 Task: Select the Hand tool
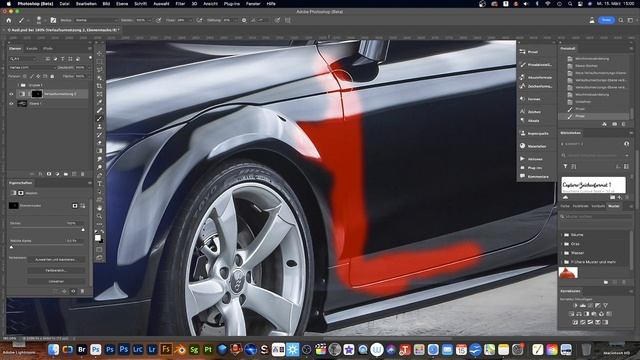100,208
